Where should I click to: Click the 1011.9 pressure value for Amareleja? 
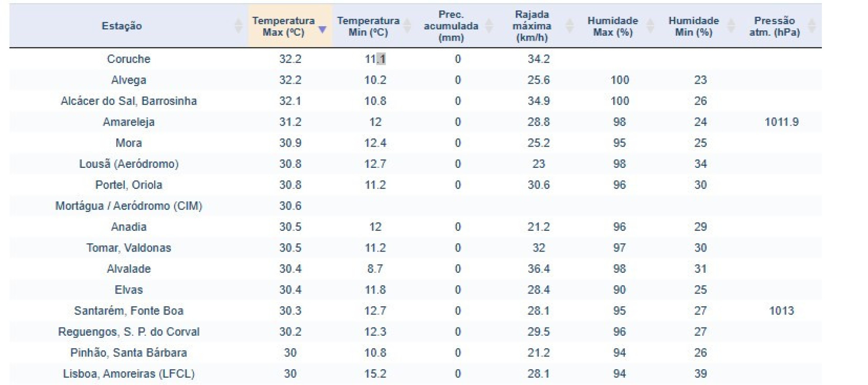[x=781, y=122]
